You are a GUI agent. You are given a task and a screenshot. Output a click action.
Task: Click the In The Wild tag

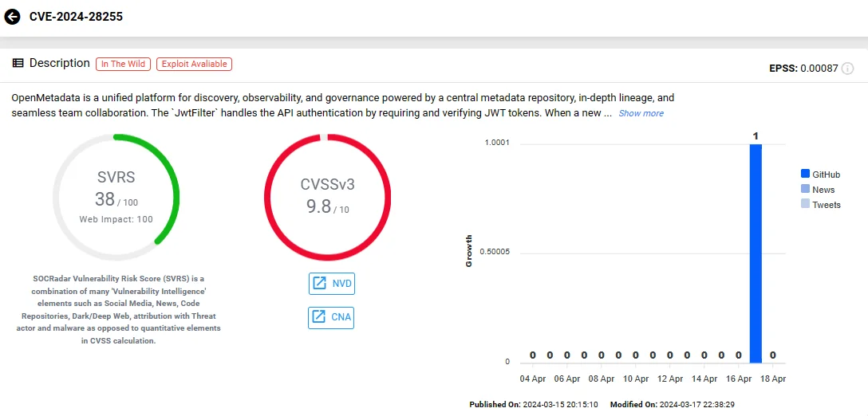click(x=124, y=65)
